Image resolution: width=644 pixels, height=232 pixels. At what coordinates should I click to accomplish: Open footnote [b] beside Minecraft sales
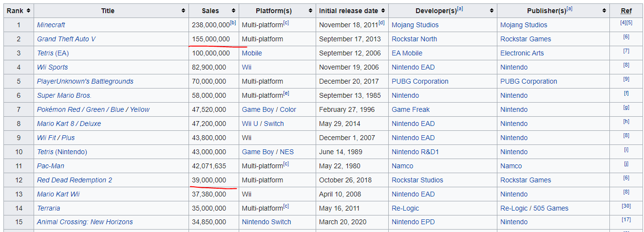point(233,22)
